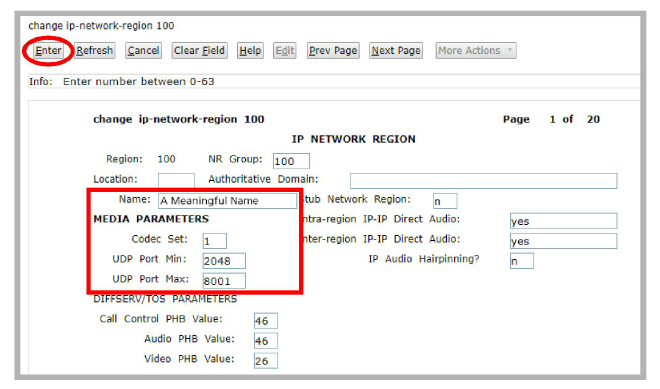Click the Enter button
The image size is (660, 389).
pyautogui.click(x=48, y=51)
